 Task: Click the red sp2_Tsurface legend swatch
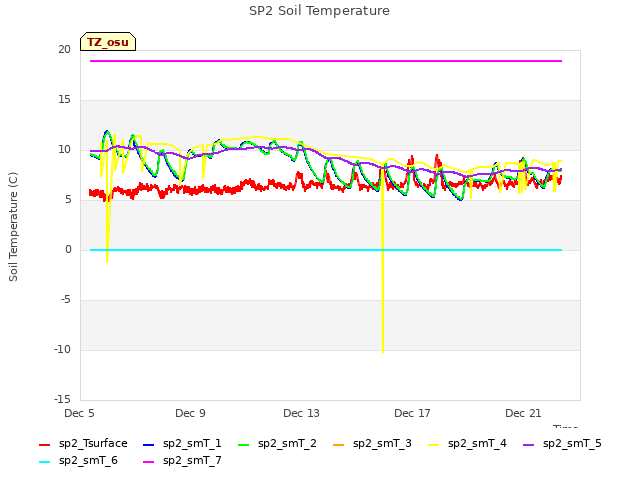pos(44,444)
